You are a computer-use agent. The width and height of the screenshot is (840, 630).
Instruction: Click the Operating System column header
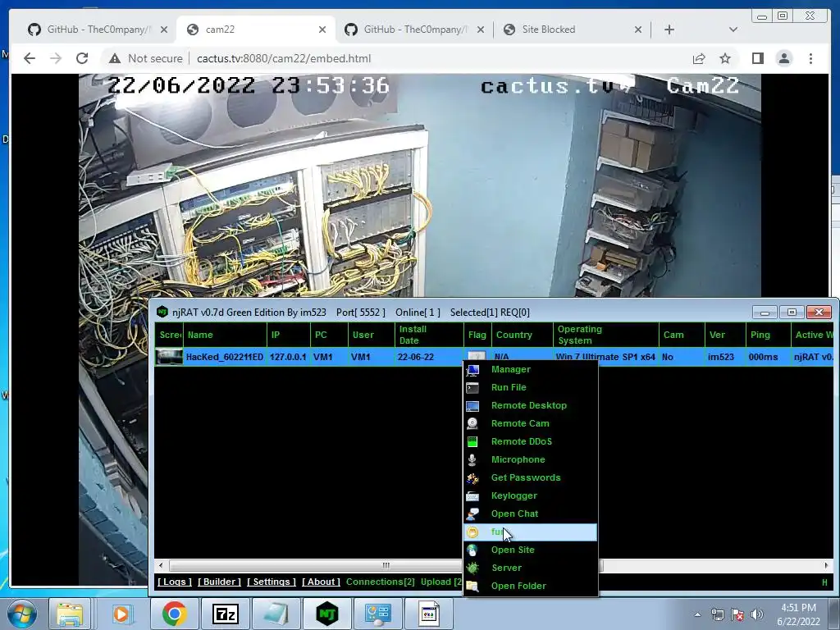pyautogui.click(x=605, y=335)
